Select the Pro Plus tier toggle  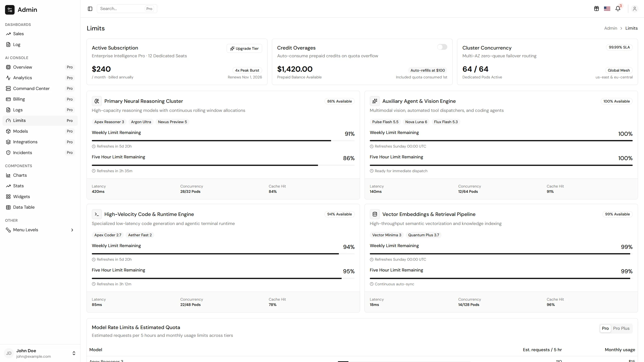tap(621, 328)
